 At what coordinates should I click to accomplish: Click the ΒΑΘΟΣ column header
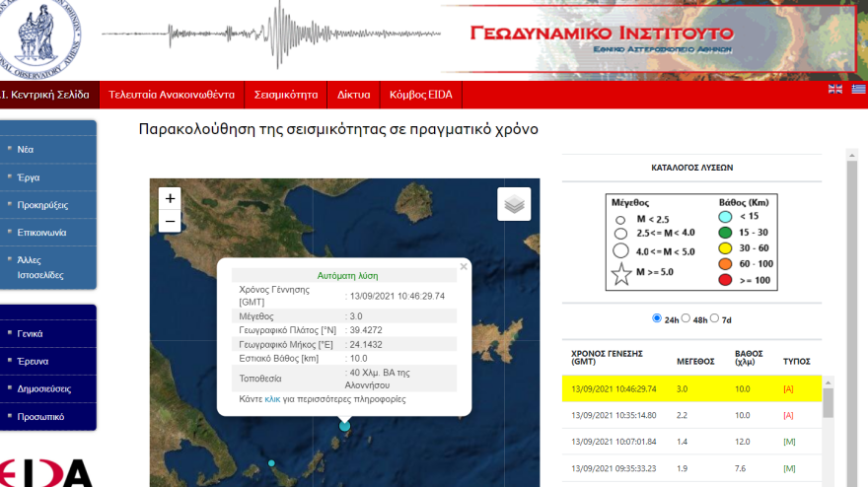click(x=749, y=358)
